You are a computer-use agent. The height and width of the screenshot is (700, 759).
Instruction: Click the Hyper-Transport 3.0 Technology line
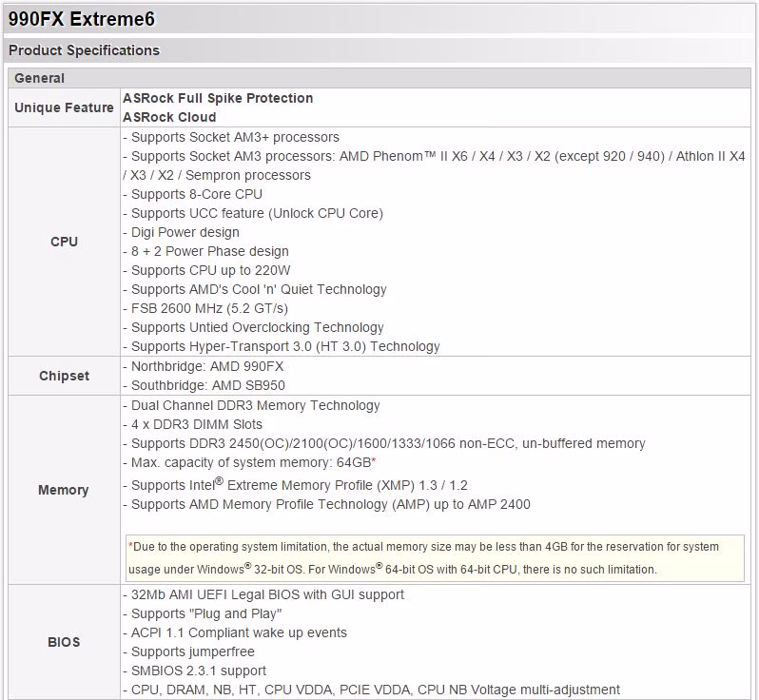point(282,346)
